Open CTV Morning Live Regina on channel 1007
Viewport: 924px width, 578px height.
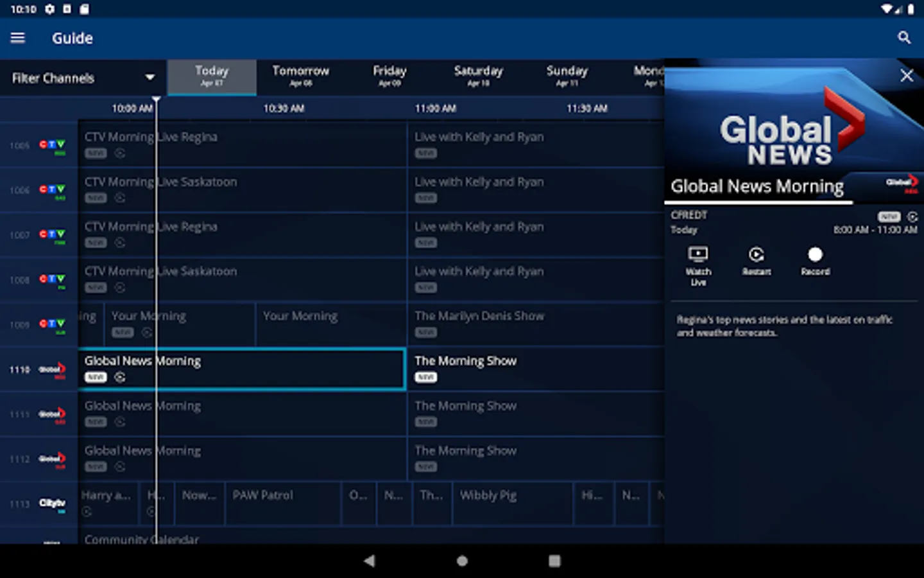click(243, 235)
